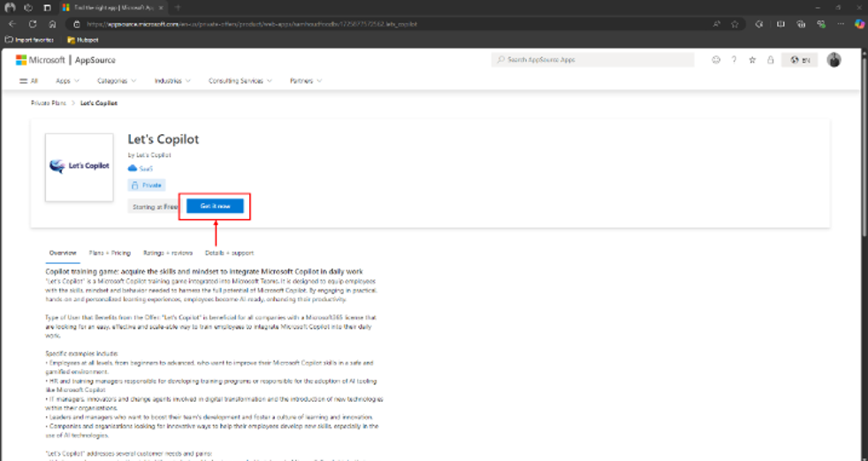Switch to the Ratings + reviews tab

click(x=168, y=253)
